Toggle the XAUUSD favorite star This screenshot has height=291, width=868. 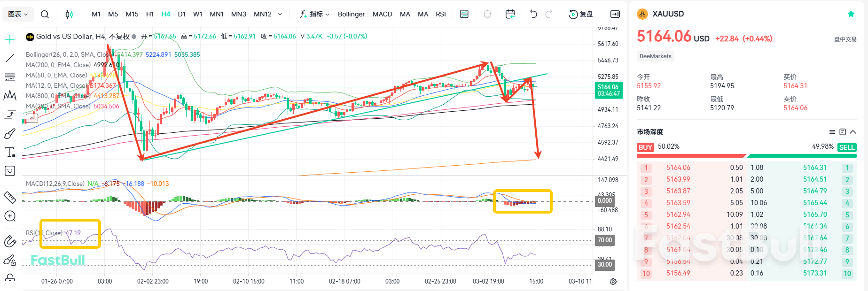[851, 14]
